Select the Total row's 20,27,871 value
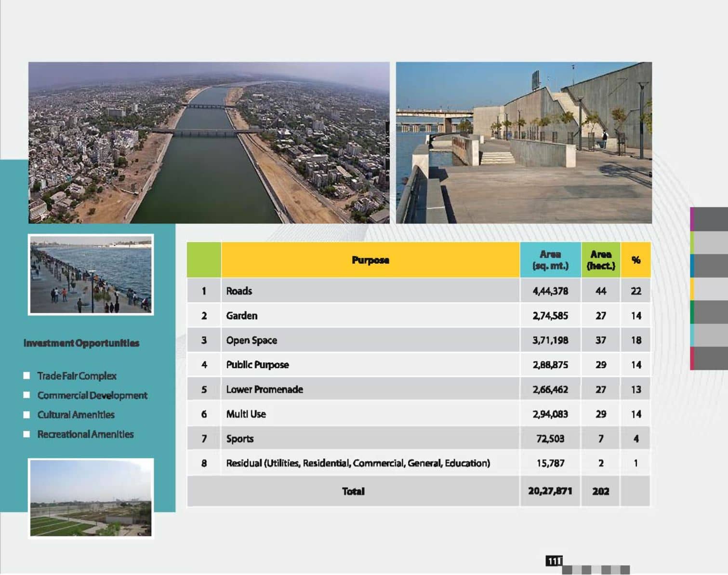Image resolution: width=728 pixels, height=575 pixels. point(550,491)
